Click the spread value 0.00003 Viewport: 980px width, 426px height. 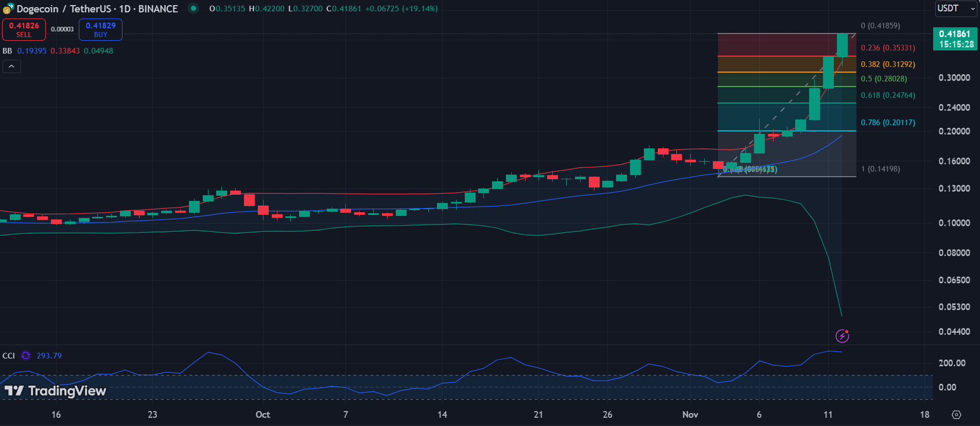point(62,29)
